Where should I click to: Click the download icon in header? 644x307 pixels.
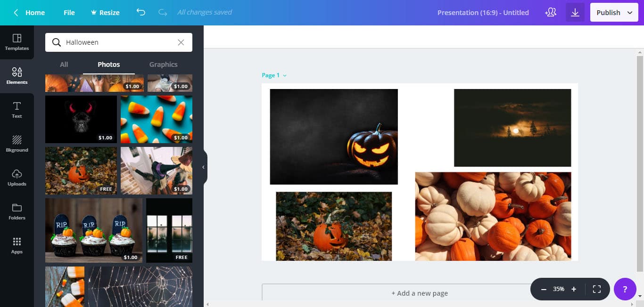[x=575, y=13]
